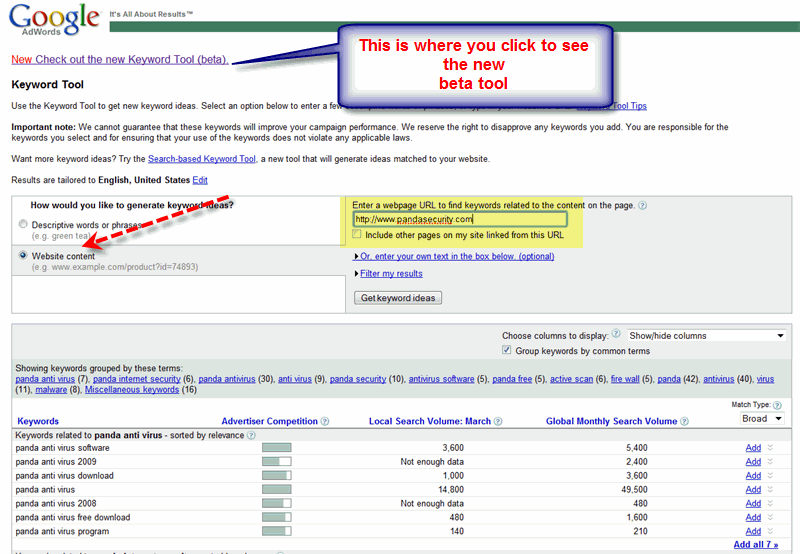
Task: Click competition bar for panda anti virus software
Action: [x=277, y=447]
